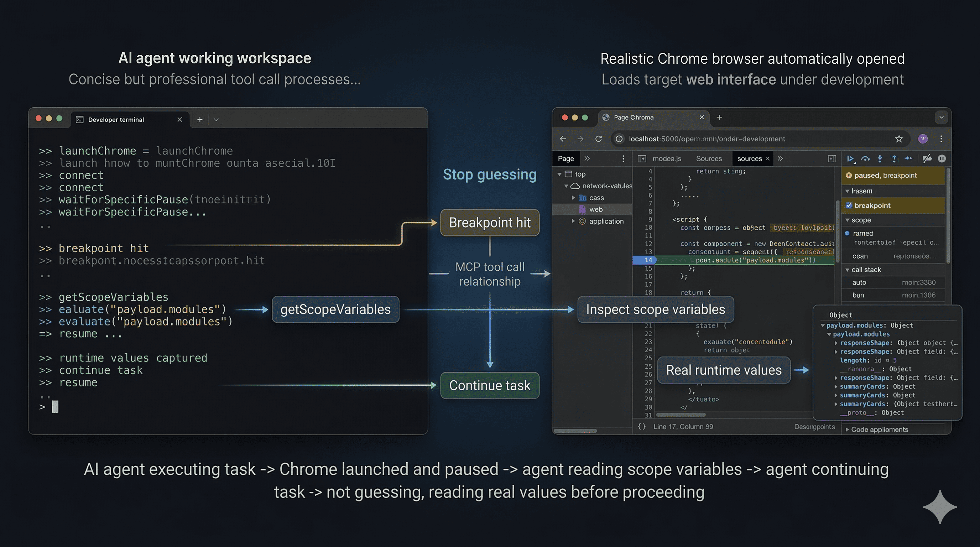This screenshot has width=980, height=547.
Task: Click the pause on exceptions icon
Action: point(942,159)
